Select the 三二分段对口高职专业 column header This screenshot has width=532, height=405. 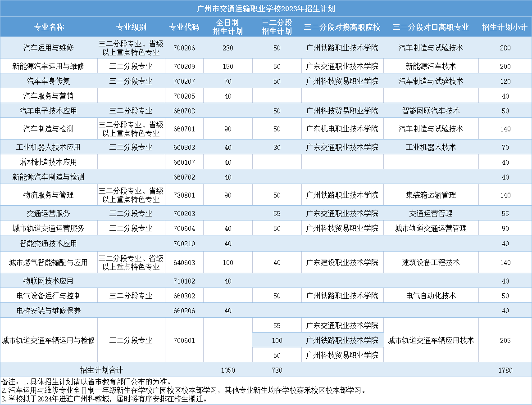click(431, 27)
